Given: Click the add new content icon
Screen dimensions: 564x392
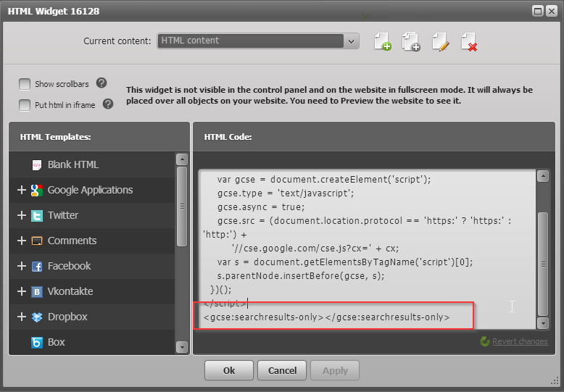Looking at the screenshot, I should pyautogui.click(x=382, y=42).
